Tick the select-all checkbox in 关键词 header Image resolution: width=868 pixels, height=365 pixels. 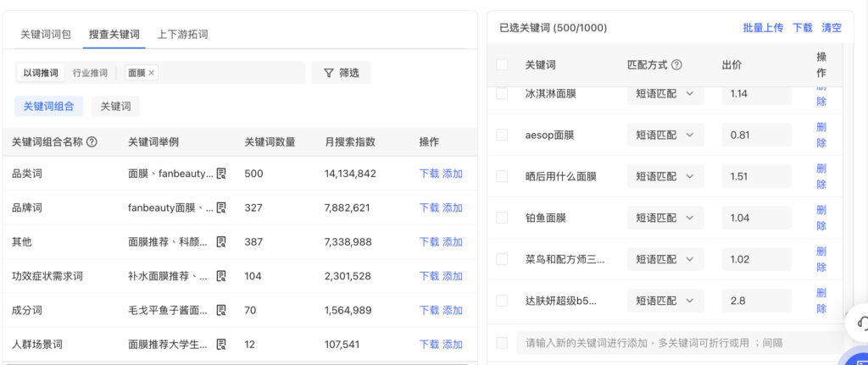(502, 64)
